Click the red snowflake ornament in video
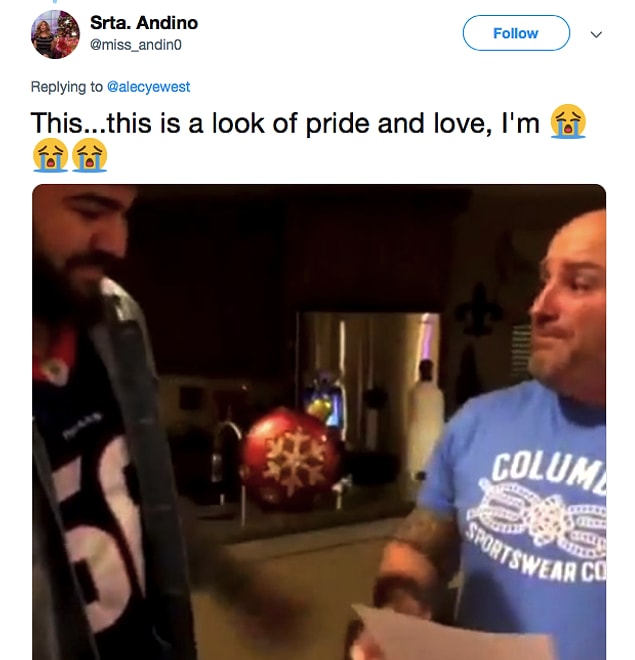Screen dimensions: 635x660 [291, 459]
